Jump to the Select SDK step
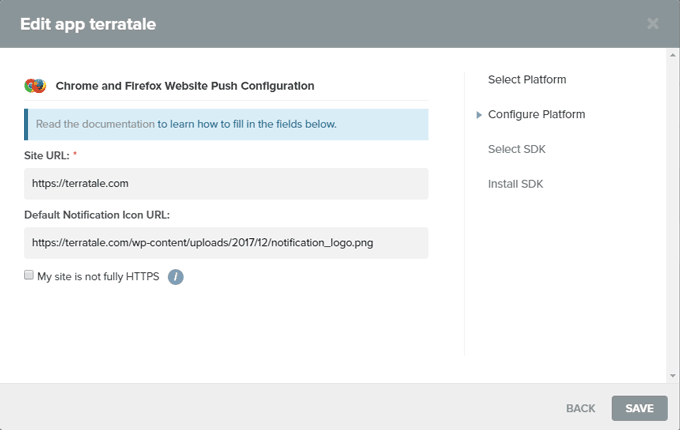Screen dimensions: 680x430 (517, 149)
